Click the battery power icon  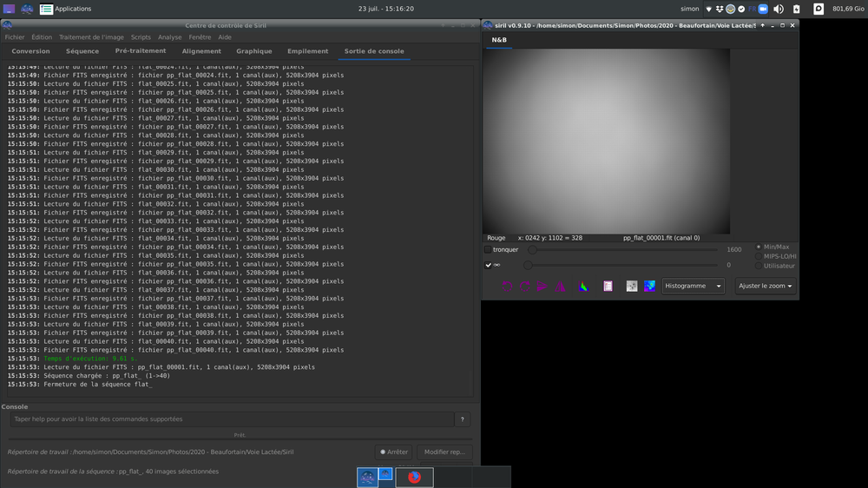[x=797, y=9]
